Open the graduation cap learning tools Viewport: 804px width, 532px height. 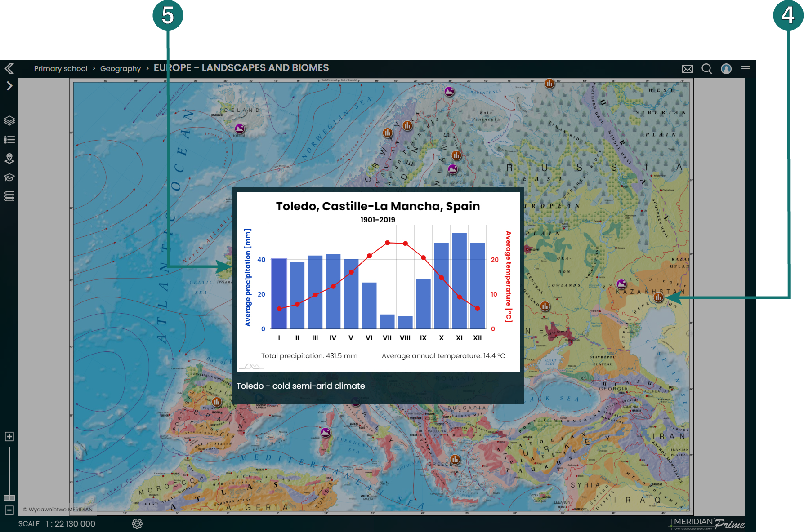pyautogui.click(x=9, y=177)
